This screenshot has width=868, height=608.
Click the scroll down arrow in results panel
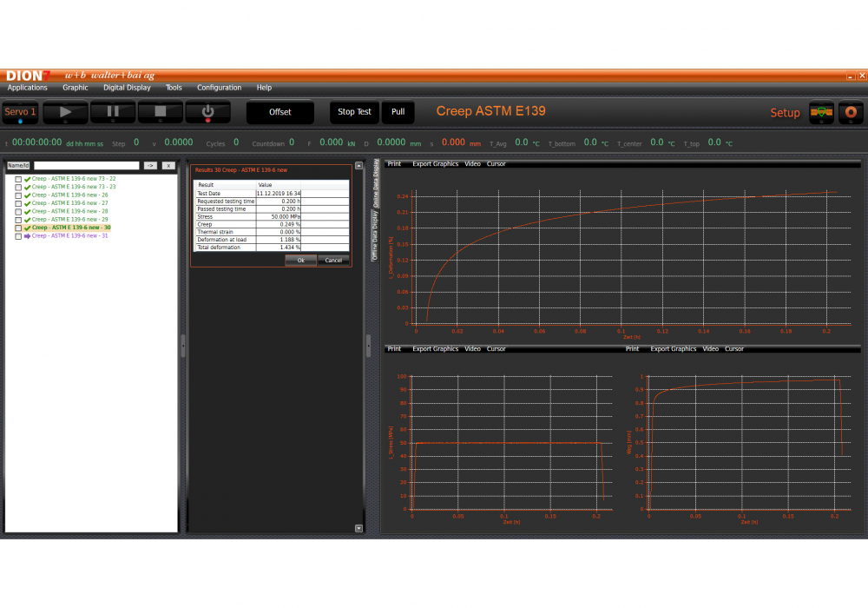(358, 528)
